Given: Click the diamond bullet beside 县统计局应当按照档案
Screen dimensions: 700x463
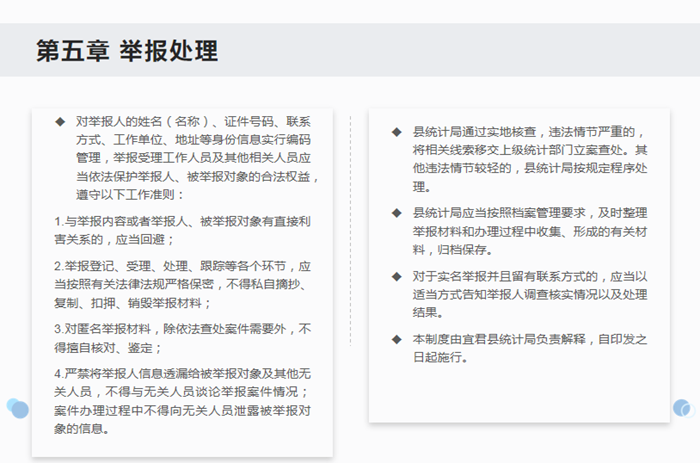Looking at the screenshot, I should 396,213.
